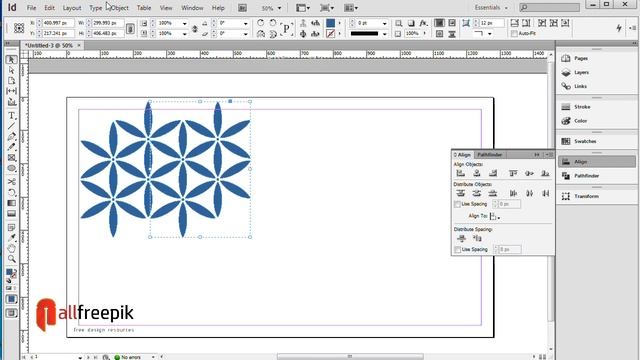
Task: Open the stroke weight 0 pt dropdown
Action: 384,24
